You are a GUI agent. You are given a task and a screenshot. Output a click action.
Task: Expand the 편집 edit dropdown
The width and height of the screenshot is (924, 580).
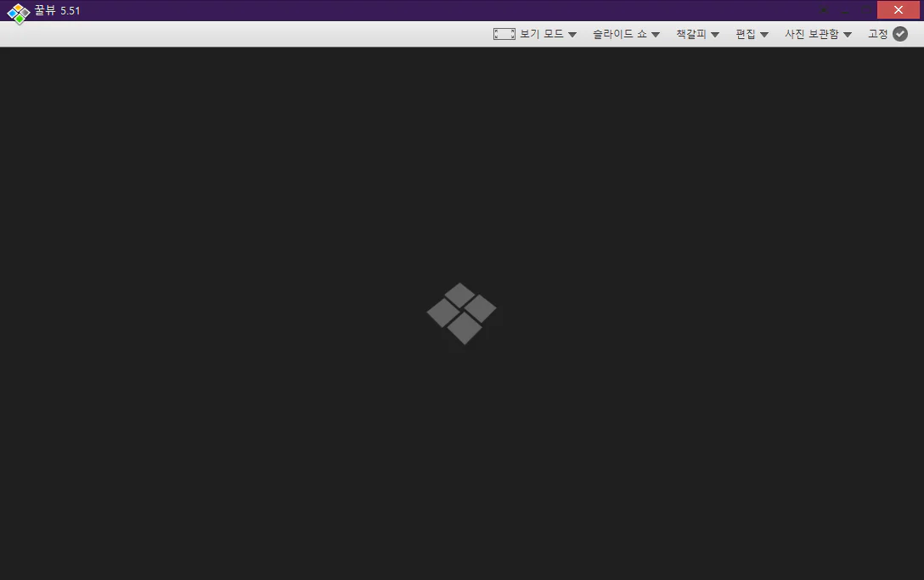click(x=752, y=34)
